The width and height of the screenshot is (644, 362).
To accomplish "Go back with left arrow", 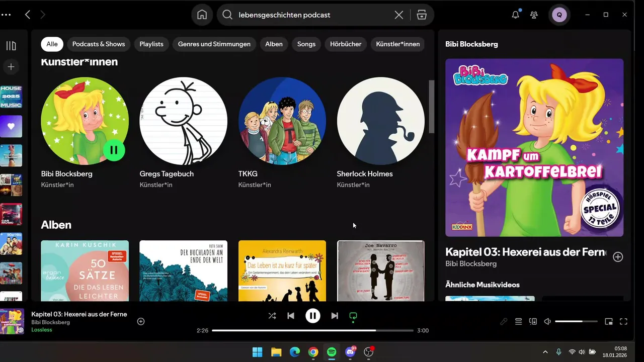I will 28,15.
